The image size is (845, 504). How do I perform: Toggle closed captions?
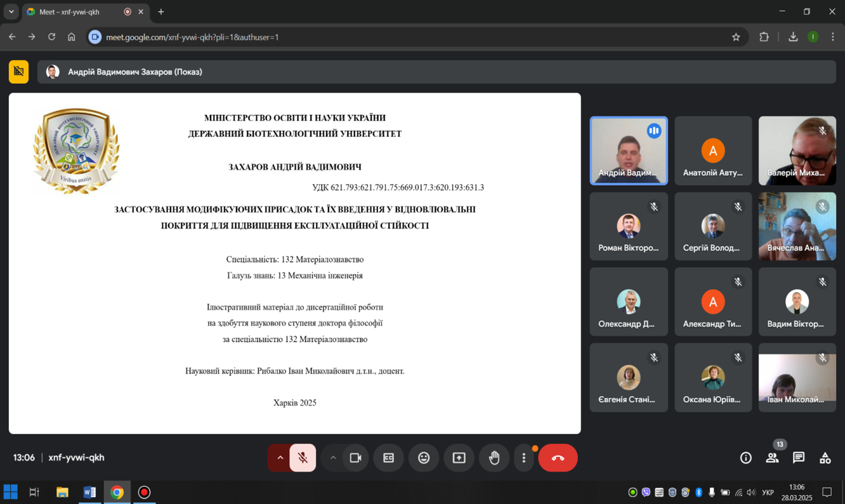[x=389, y=458]
